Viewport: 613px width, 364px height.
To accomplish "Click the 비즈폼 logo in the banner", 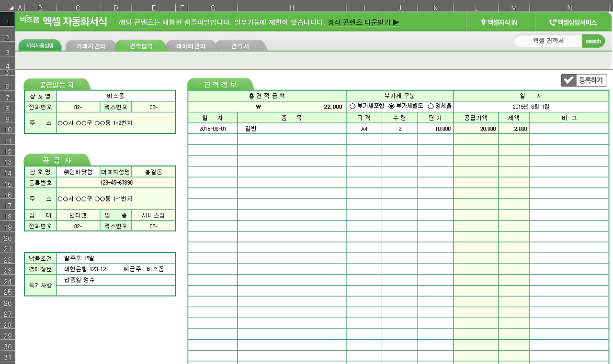I will click(29, 20).
